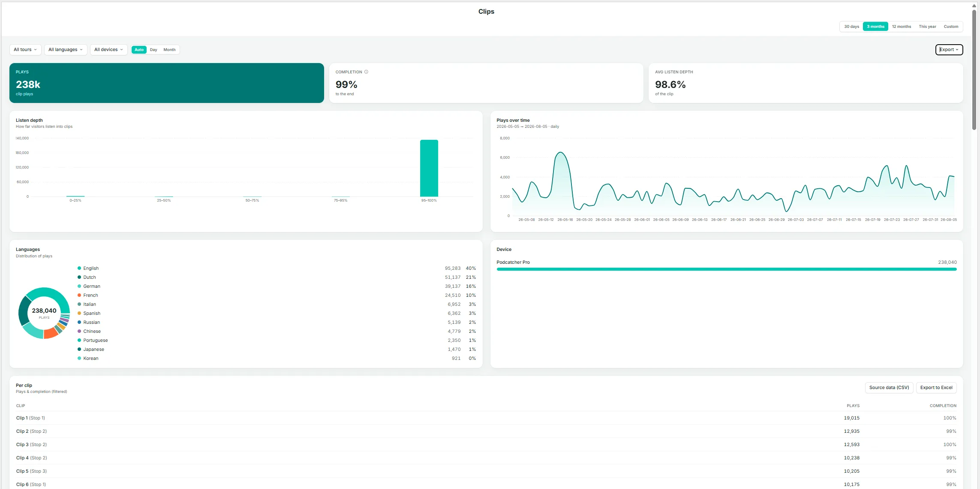Click the '19,015' plays value
This screenshot has height=489, width=980.
point(851,418)
